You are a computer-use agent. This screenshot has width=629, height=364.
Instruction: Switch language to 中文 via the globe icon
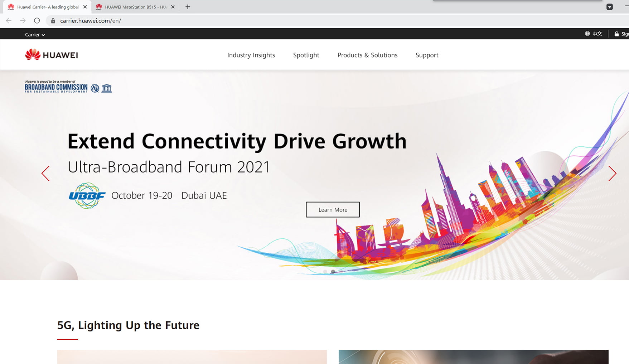593,34
